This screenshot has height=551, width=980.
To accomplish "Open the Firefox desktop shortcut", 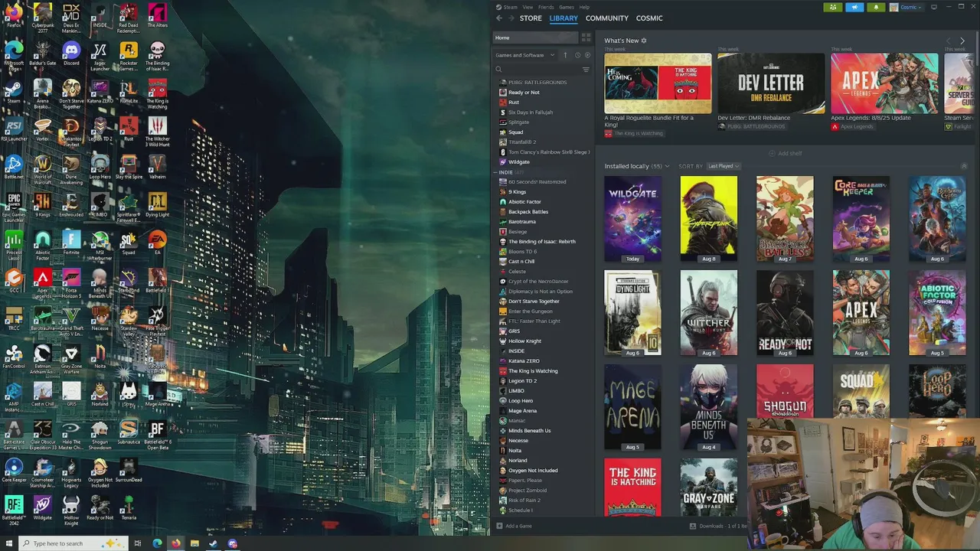I will coord(14,15).
